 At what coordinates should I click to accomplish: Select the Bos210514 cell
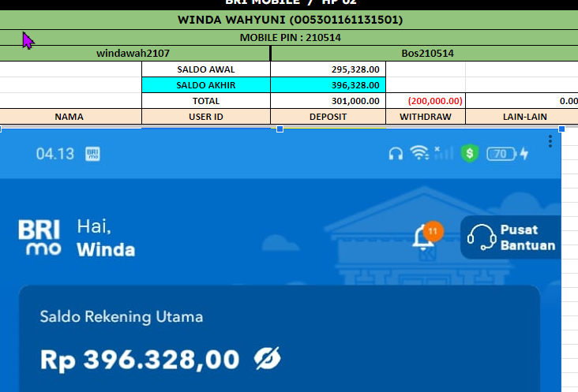[425, 54]
